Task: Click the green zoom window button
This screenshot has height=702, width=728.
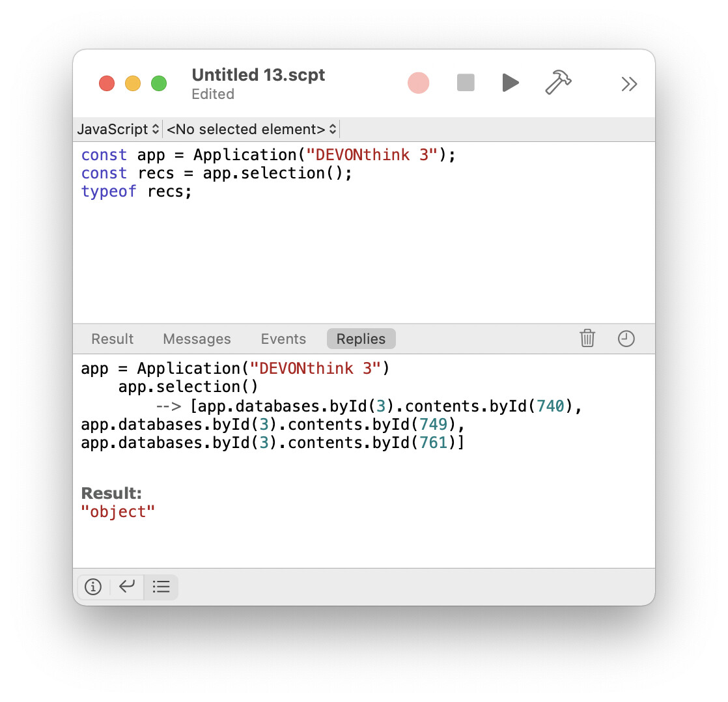Action: [x=159, y=83]
